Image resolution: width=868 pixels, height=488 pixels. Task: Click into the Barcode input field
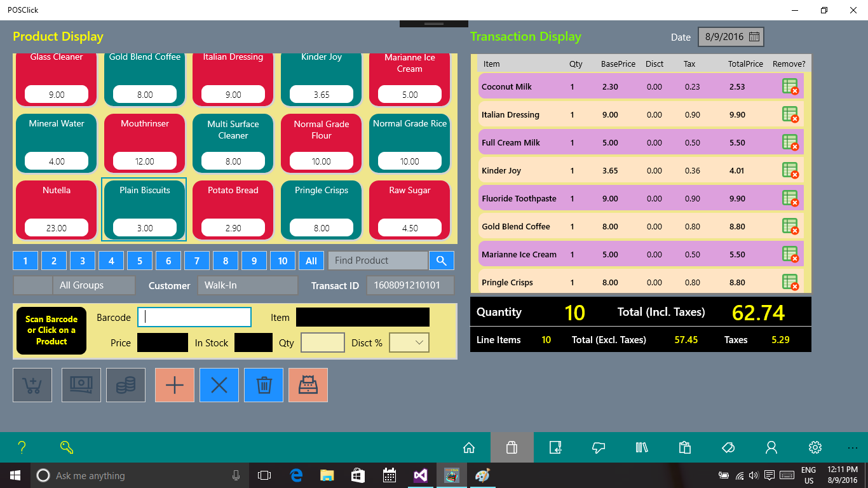[194, 317]
